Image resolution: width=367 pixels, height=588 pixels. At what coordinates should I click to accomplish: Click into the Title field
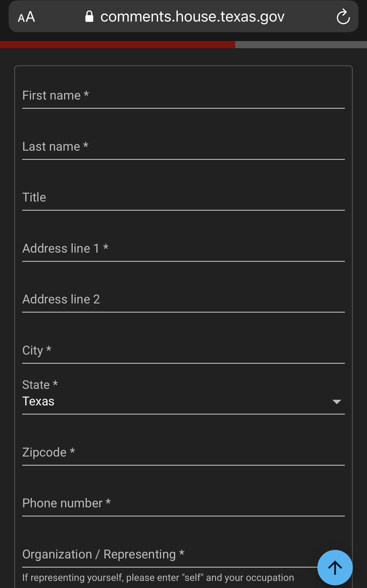183,198
